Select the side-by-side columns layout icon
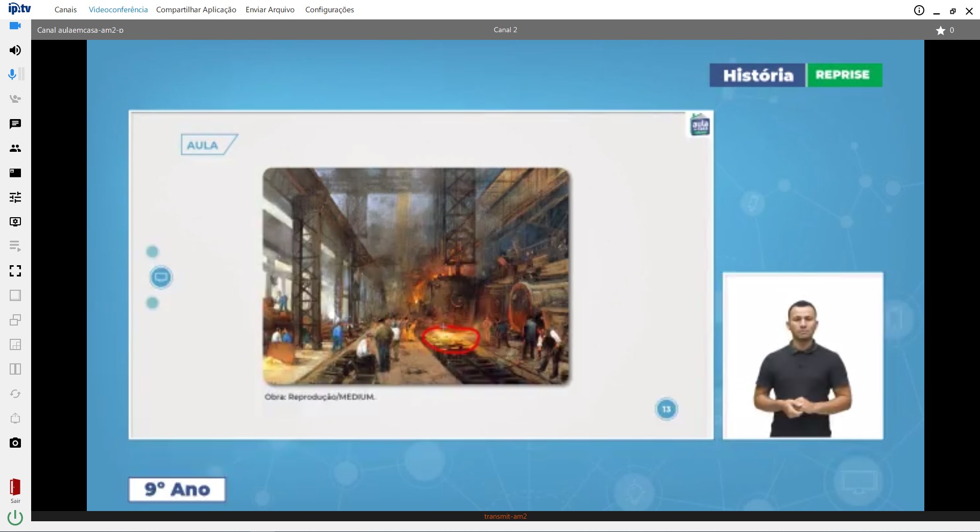Screen dimensions: 980x532 pyautogui.click(x=15, y=369)
